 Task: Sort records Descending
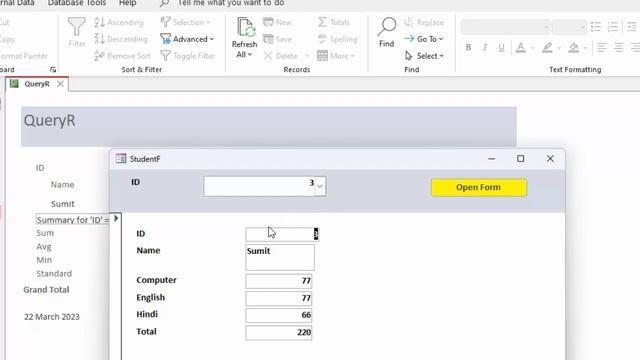(x=121, y=39)
